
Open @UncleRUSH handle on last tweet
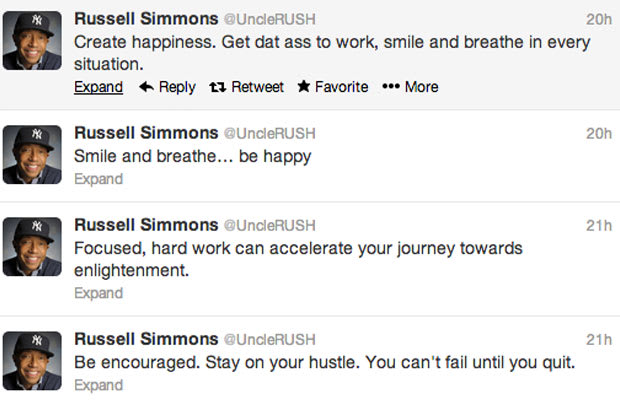click(270, 340)
